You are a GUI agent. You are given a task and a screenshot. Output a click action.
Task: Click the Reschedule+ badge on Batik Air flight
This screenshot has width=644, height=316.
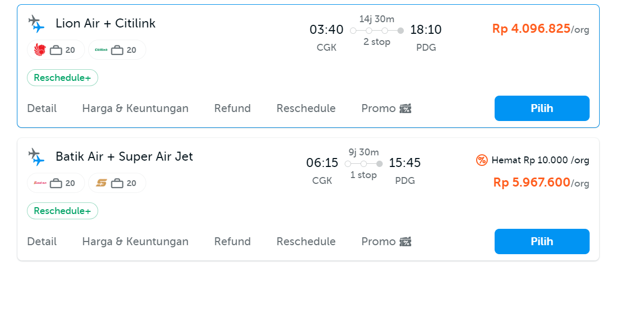[x=62, y=211]
